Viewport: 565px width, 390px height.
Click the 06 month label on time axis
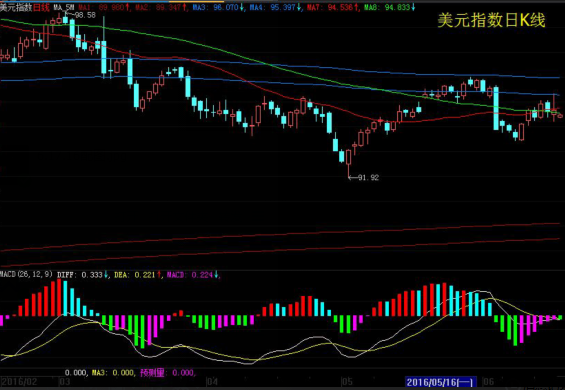pyautogui.click(x=488, y=382)
